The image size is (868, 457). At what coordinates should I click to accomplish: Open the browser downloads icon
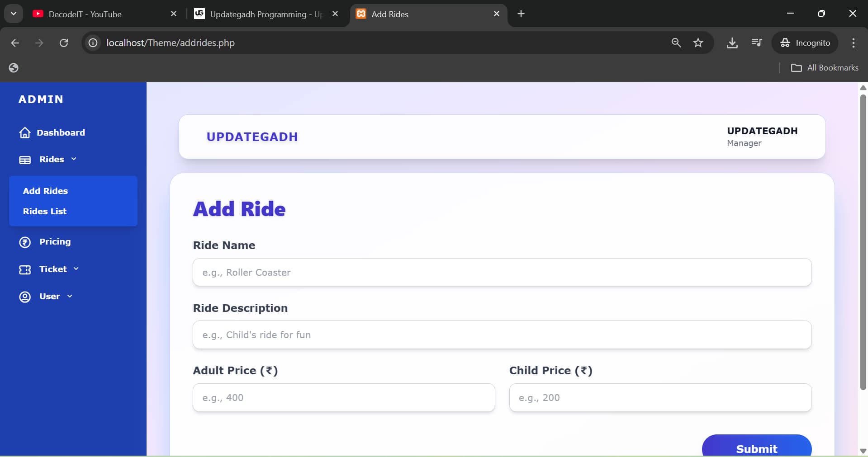732,43
